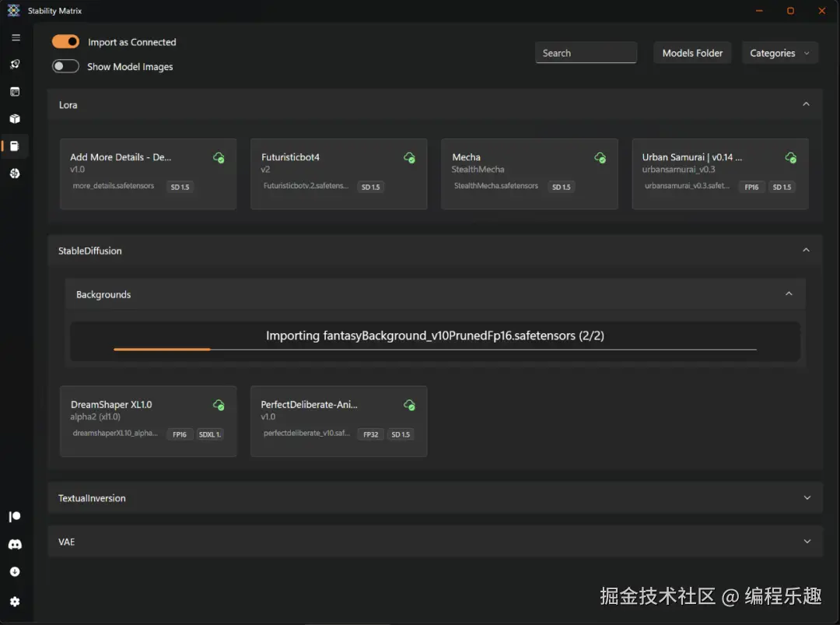Open the Inference window sidebar icon
The height and width of the screenshot is (625, 840).
15,92
